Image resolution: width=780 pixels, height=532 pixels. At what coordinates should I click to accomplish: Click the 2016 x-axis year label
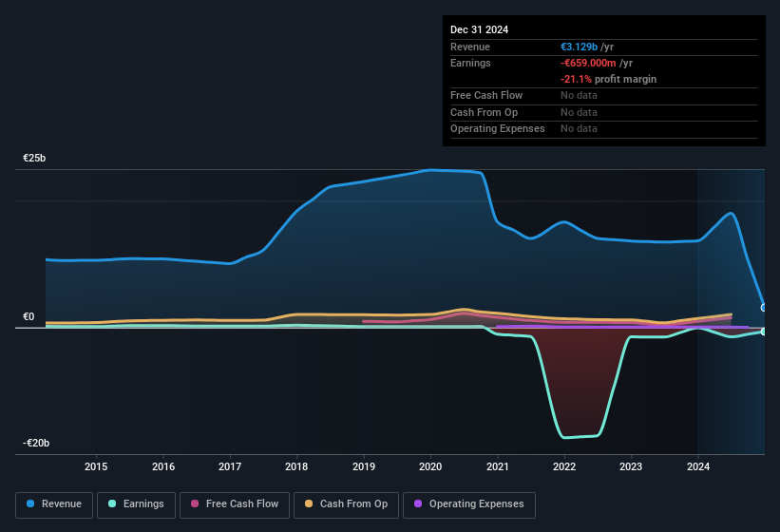[x=163, y=466]
